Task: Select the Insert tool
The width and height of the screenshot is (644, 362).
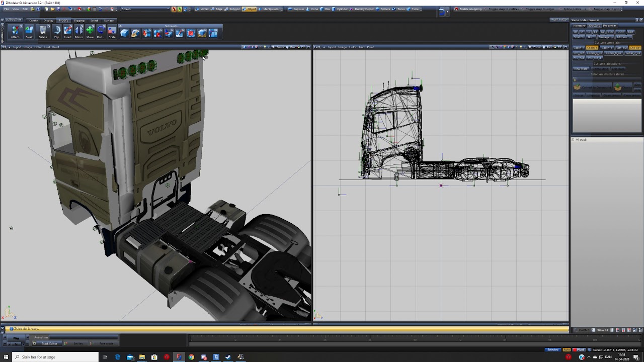Action: pyautogui.click(x=68, y=33)
